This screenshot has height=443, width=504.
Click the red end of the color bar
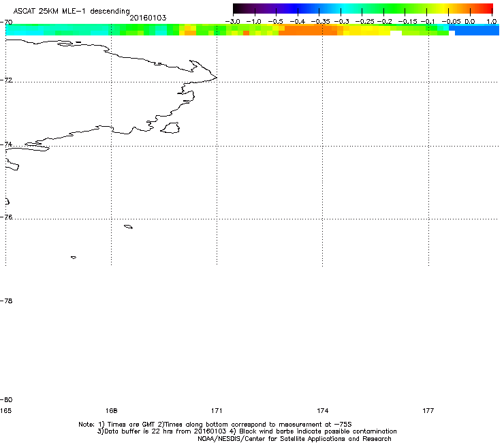click(x=488, y=9)
